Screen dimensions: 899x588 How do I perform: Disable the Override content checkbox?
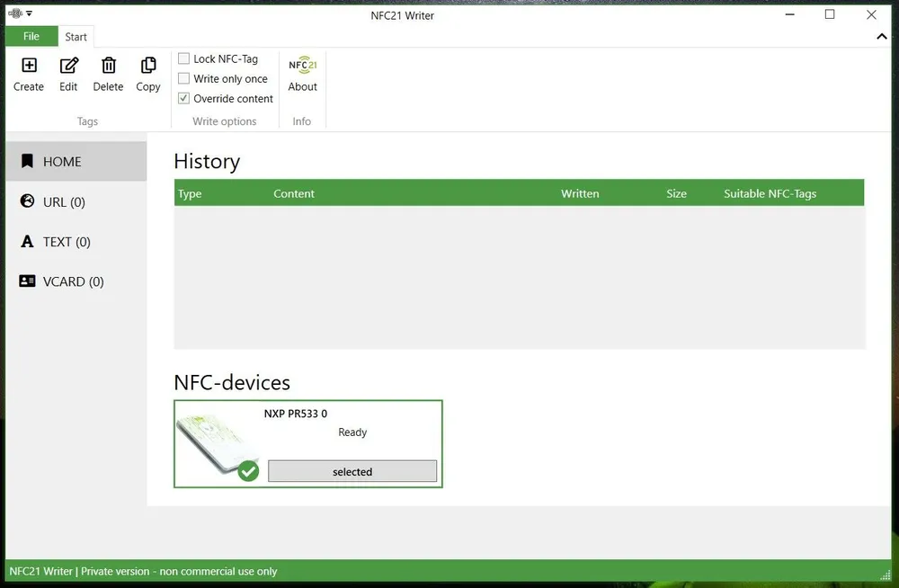point(183,98)
